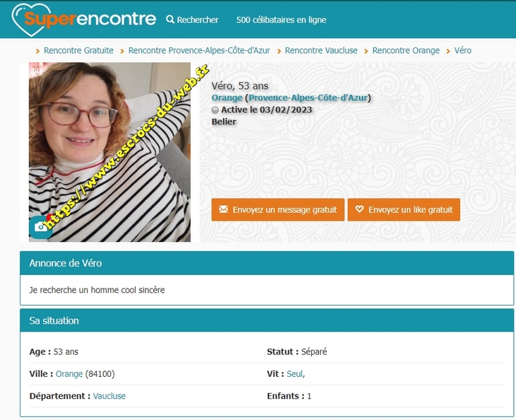The height and width of the screenshot is (420, 516).
Task: Open photo gallery via camera icon
Action: [40, 227]
